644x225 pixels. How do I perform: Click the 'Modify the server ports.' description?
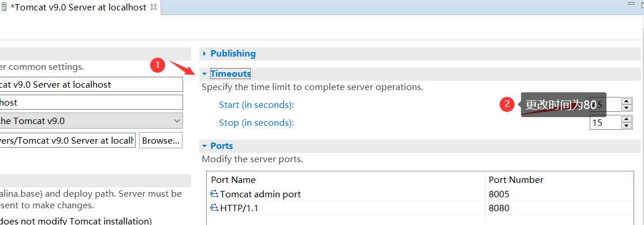pos(252,159)
